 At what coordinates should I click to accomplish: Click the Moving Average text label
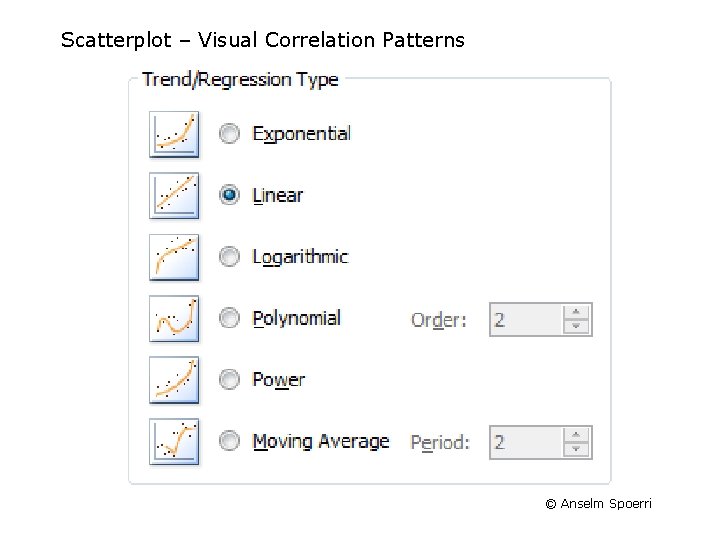(x=320, y=441)
